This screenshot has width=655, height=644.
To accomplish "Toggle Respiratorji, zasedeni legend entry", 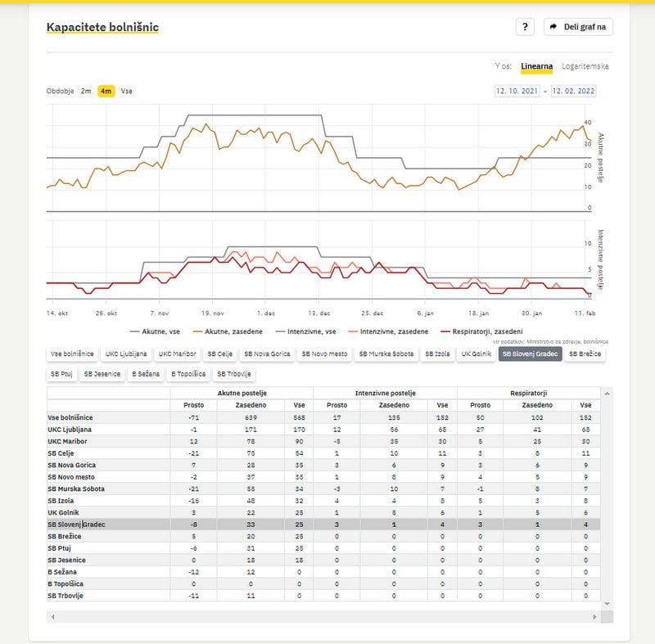I will point(482,331).
